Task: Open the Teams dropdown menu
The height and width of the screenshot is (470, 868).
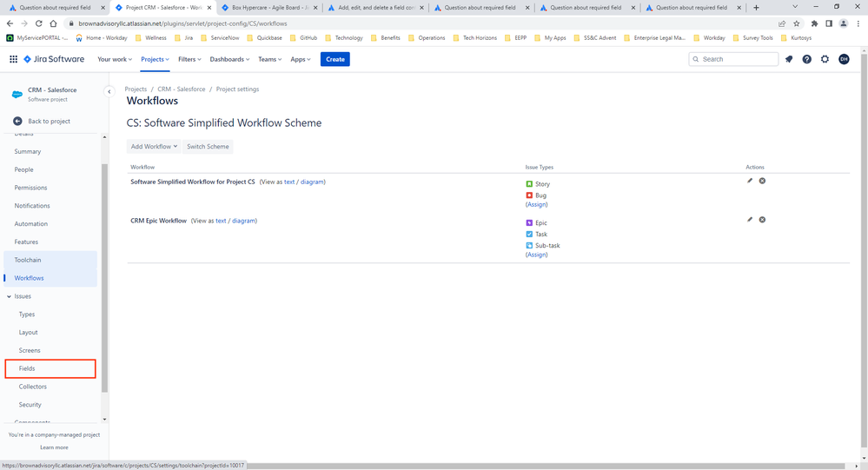Action: pyautogui.click(x=269, y=59)
